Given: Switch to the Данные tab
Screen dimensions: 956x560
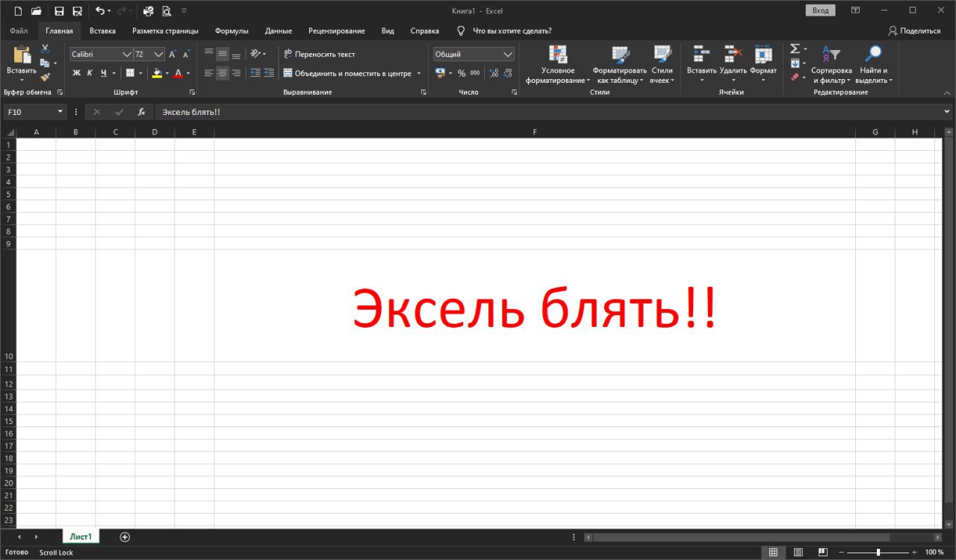Looking at the screenshot, I should (278, 31).
